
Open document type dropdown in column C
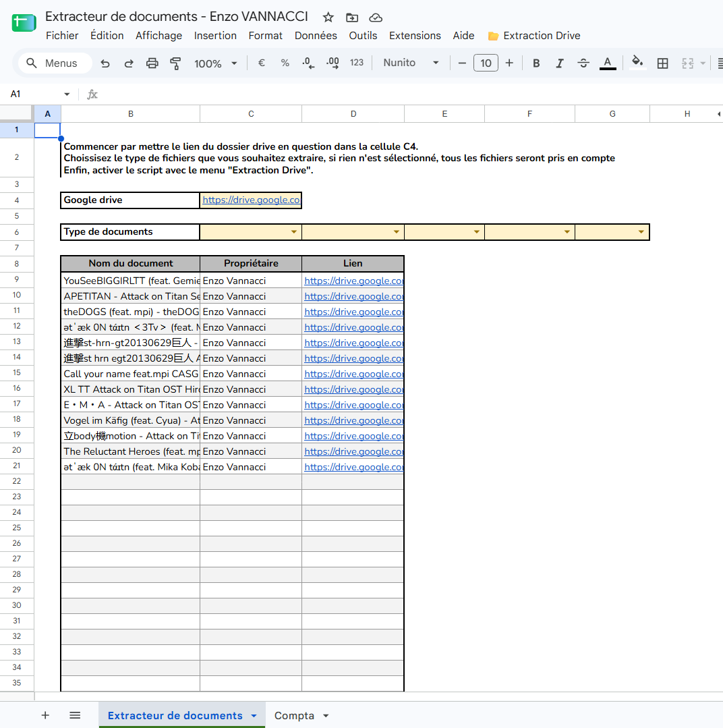294,231
